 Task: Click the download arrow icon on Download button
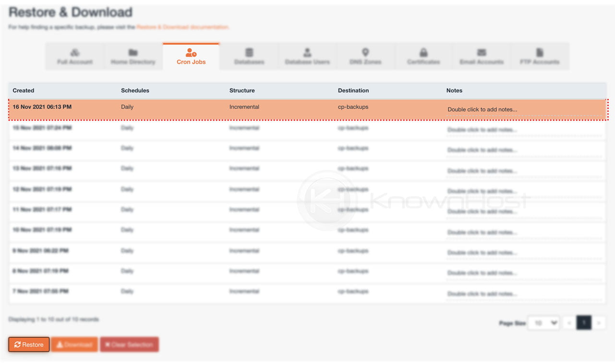(60, 344)
